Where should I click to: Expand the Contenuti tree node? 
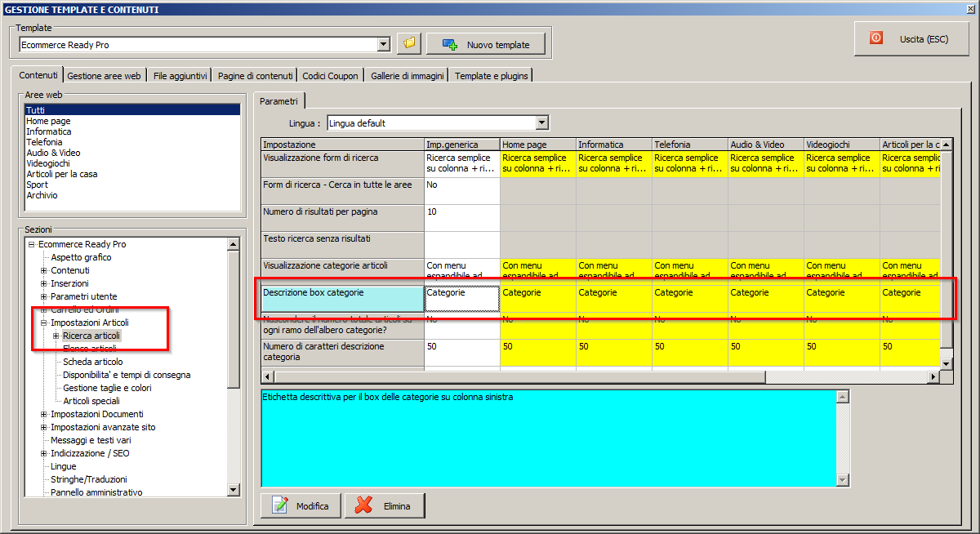coord(44,270)
